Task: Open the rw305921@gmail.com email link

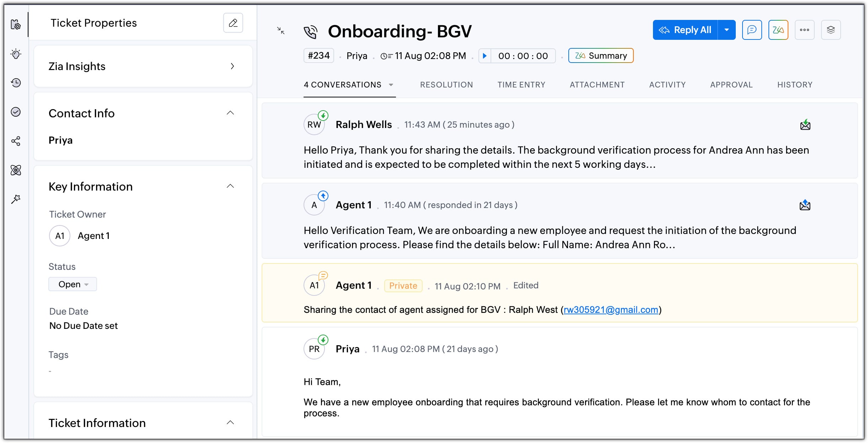Action: pyautogui.click(x=611, y=310)
